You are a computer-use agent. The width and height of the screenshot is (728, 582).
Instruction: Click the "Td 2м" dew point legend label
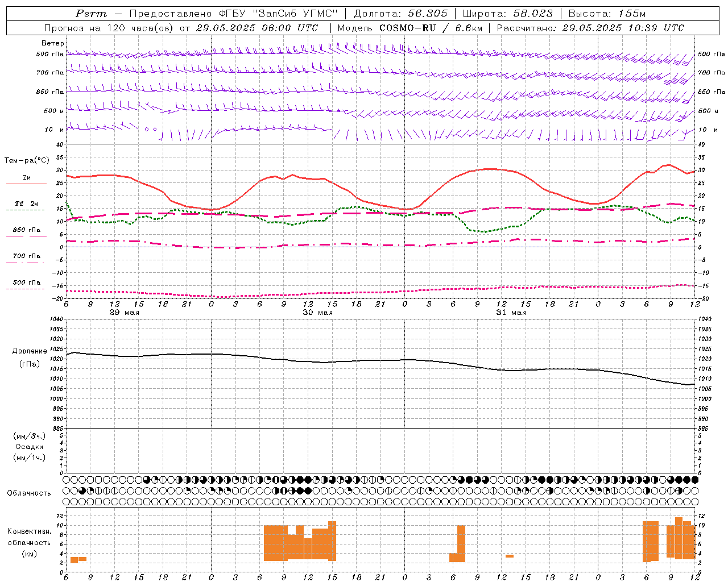[x=27, y=203]
